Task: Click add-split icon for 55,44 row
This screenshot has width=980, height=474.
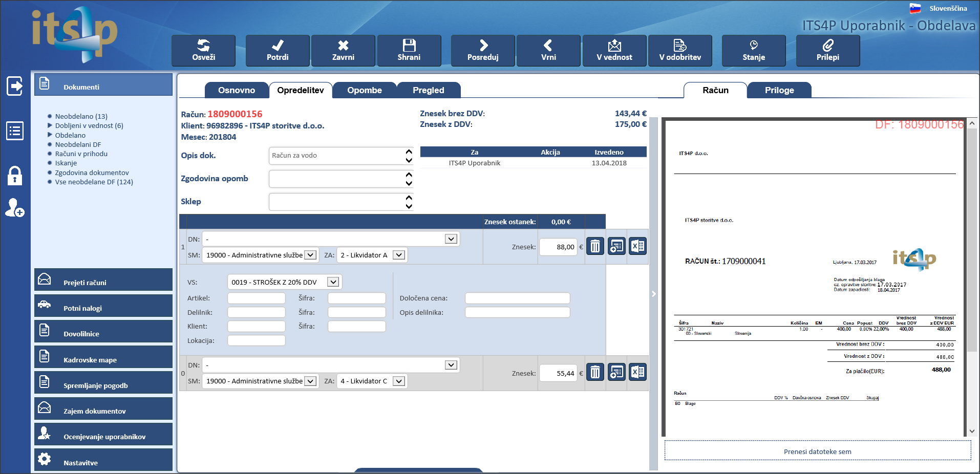Action: point(616,372)
